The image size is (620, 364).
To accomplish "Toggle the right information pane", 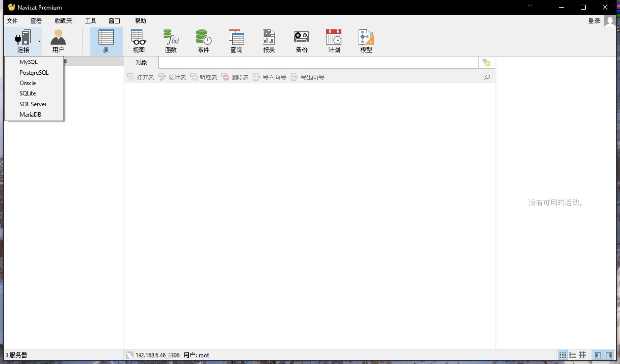I will tap(609, 355).
